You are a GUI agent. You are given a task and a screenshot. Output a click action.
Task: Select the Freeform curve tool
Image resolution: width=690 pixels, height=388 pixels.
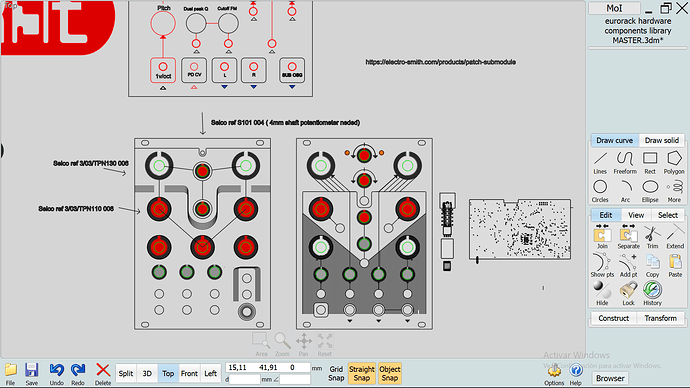(625, 163)
